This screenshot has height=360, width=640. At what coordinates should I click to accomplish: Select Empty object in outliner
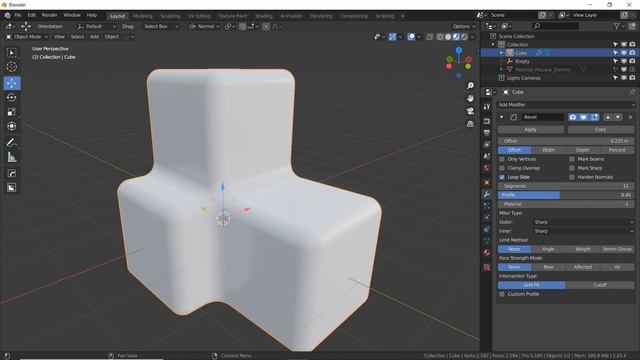click(522, 61)
